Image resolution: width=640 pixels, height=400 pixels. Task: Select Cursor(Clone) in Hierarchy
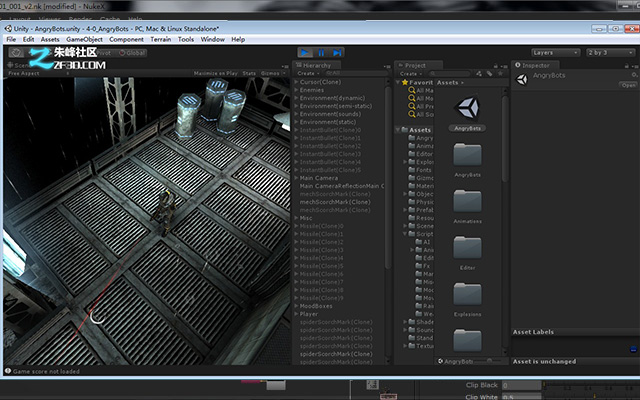[x=320, y=82]
